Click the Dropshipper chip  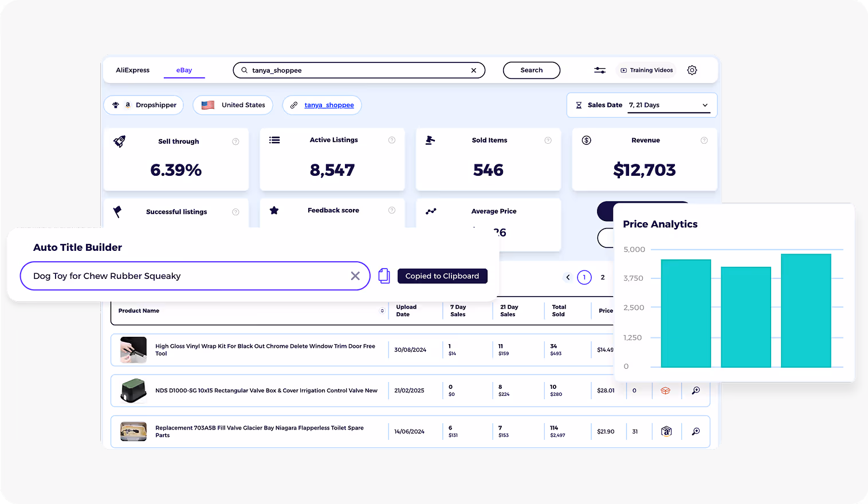coord(144,105)
